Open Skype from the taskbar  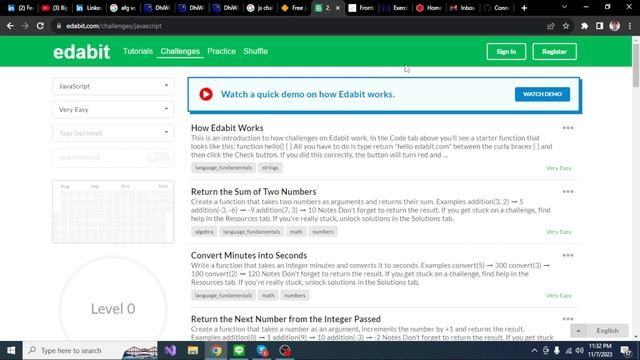coord(262,351)
